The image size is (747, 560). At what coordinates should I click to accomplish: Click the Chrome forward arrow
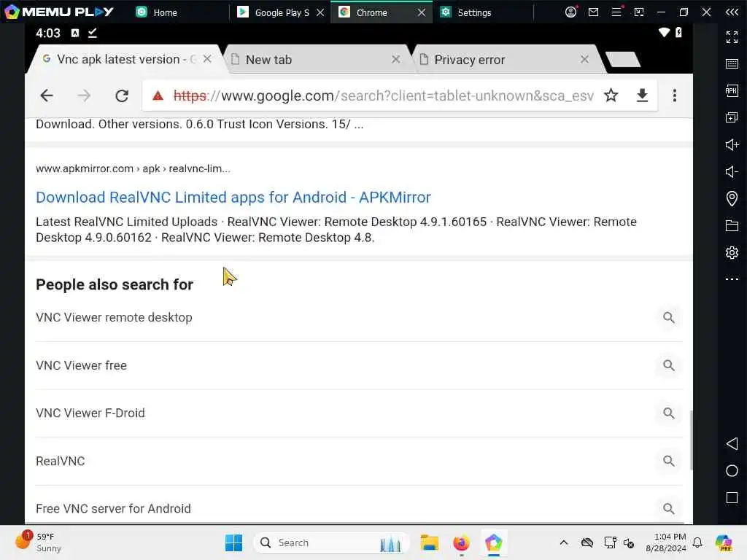[84, 96]
